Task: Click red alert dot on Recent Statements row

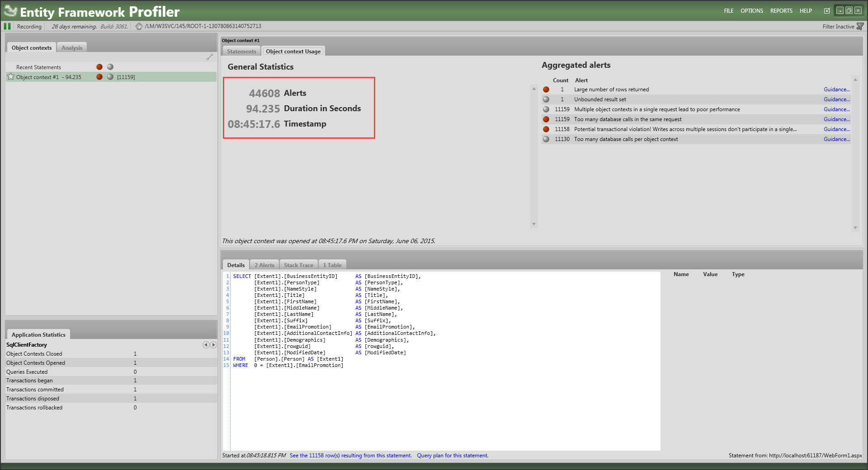Action: pos(99,67)
